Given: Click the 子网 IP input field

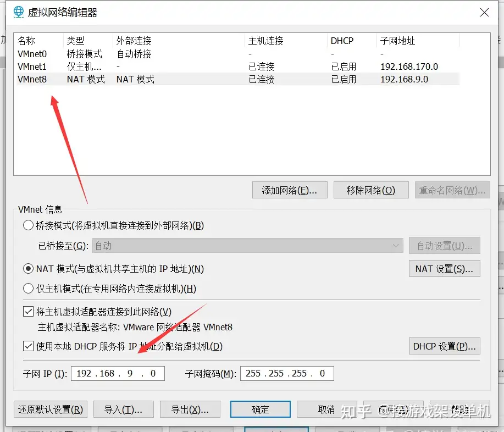Looking at the screenshot, I should 118,374.
